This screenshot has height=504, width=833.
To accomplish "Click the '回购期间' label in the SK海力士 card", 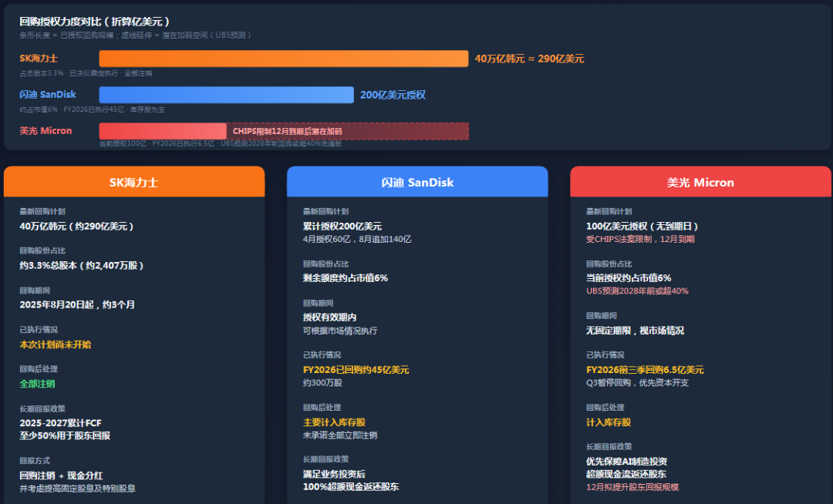I will [35, 291].
